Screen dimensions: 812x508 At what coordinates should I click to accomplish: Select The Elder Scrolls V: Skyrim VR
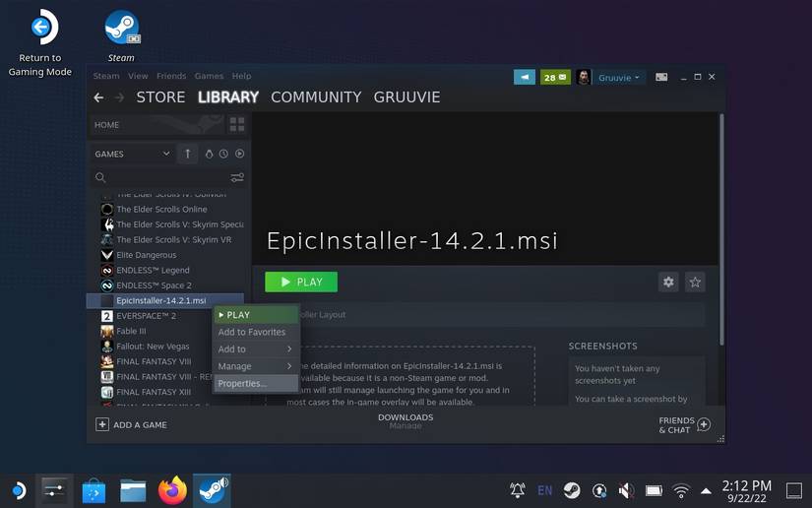pyautogui.click(x=164, y=240)
